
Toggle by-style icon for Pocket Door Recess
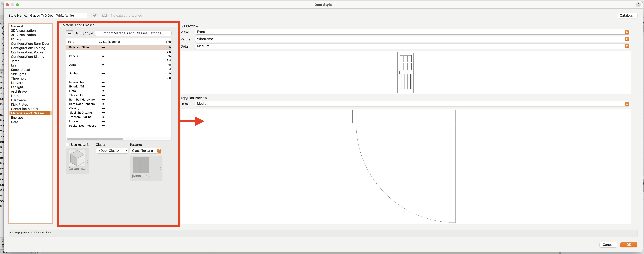pyautogui.click(x=103, y=126)
